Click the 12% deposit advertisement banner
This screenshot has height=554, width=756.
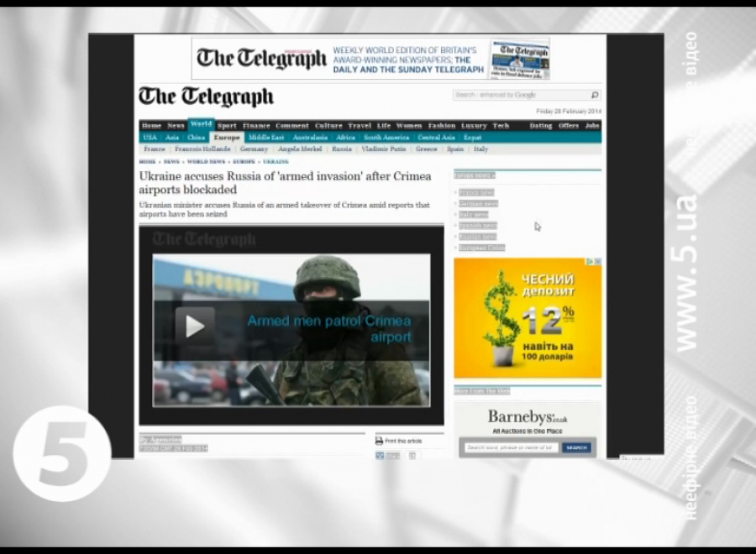click(528, 318)
